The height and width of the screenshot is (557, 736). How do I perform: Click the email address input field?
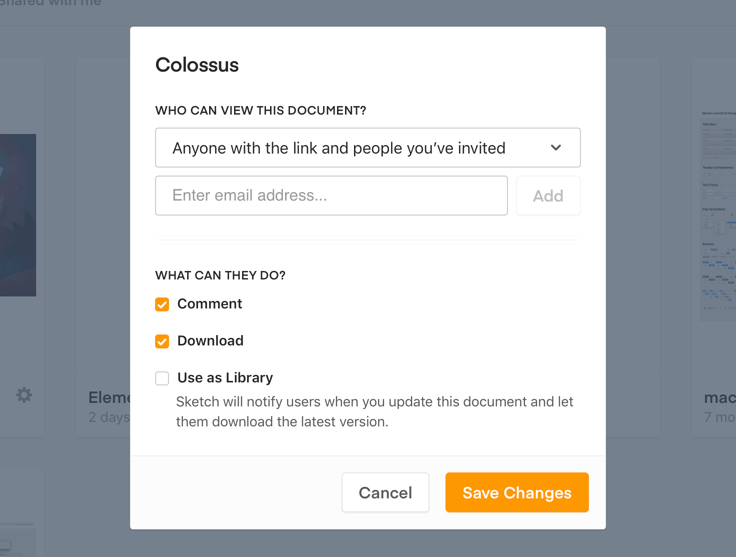click(x=331, y=196)
